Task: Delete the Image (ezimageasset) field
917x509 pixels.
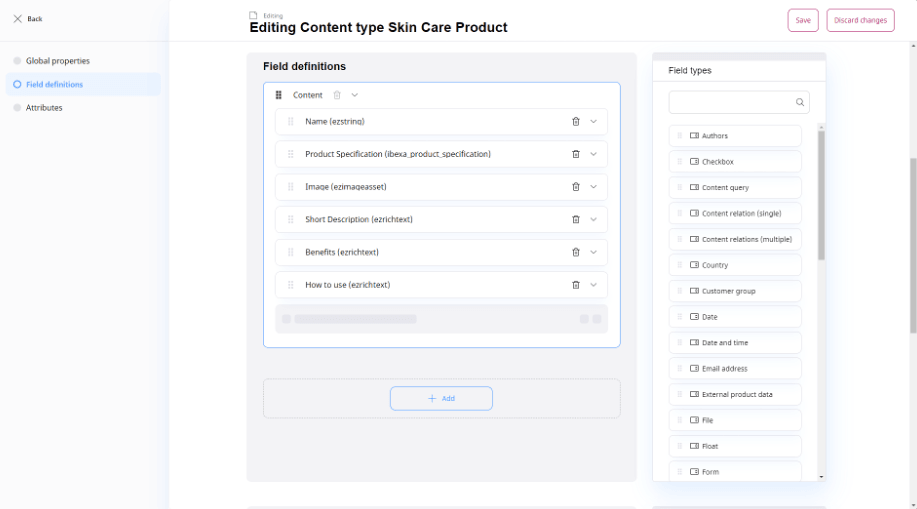Action: pyautogui.click(x=575, y=187)
